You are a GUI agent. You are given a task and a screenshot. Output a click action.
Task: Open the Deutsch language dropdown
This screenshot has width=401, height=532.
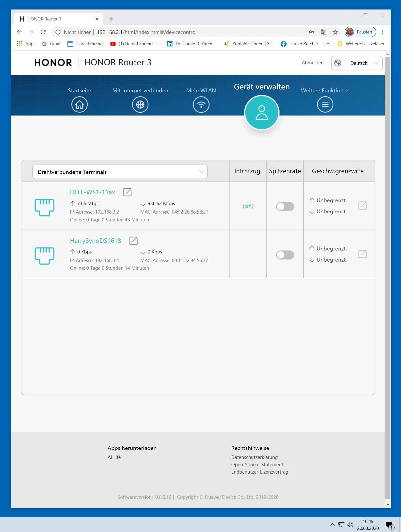click(357, 63)
